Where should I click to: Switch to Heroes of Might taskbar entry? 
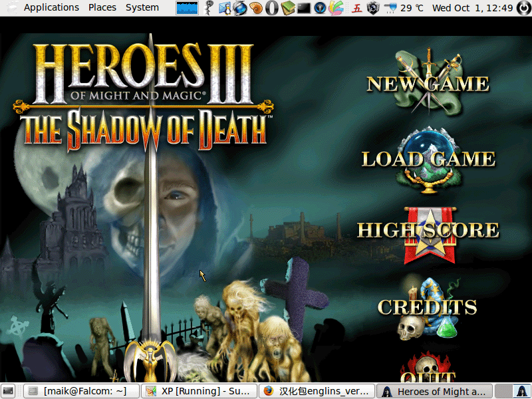click(x=434, y=391)
